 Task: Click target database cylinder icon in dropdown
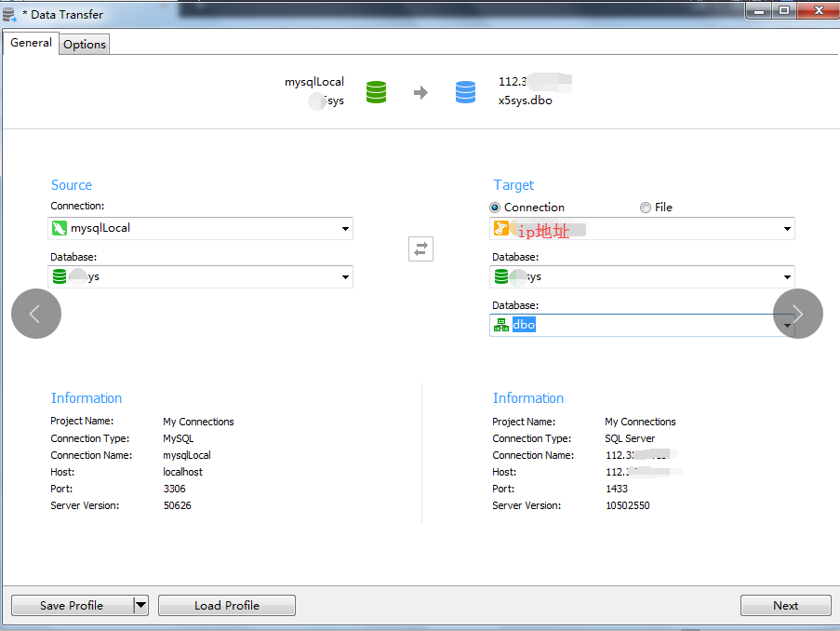point(501,276)
